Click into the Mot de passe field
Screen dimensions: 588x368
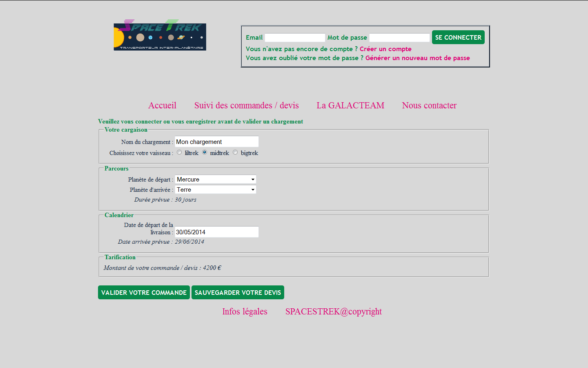coord(399,38)
